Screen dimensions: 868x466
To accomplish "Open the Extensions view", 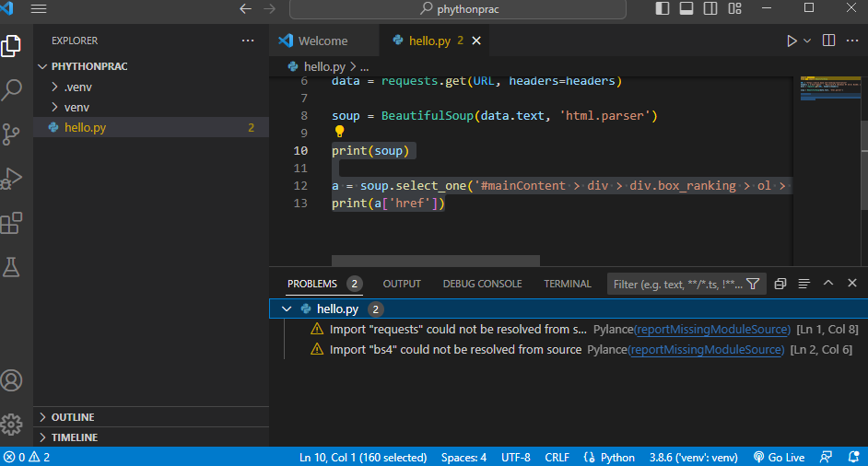I will tap(11, 223).
